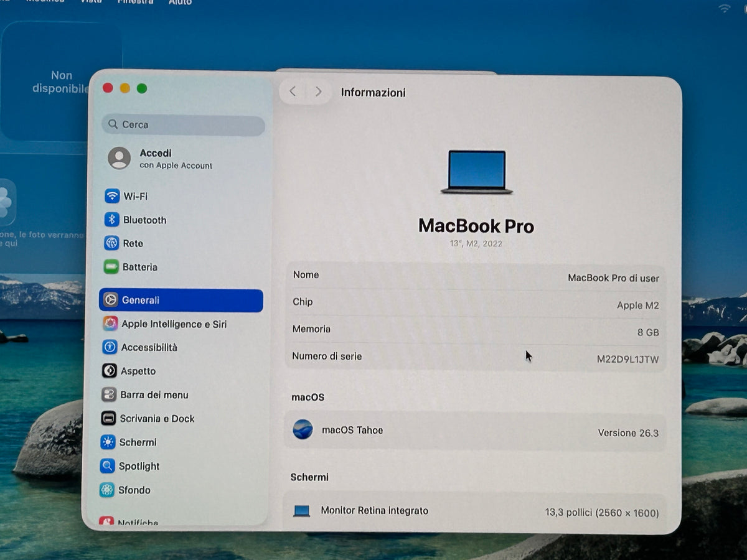
Task: Click the Numero di serie label
Action: (327, 357)
